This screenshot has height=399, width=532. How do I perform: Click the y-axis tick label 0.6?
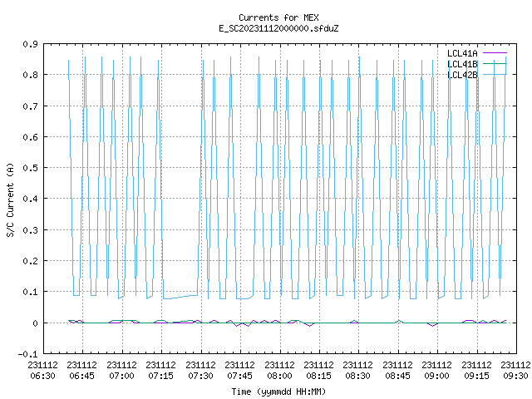(31, 137)
